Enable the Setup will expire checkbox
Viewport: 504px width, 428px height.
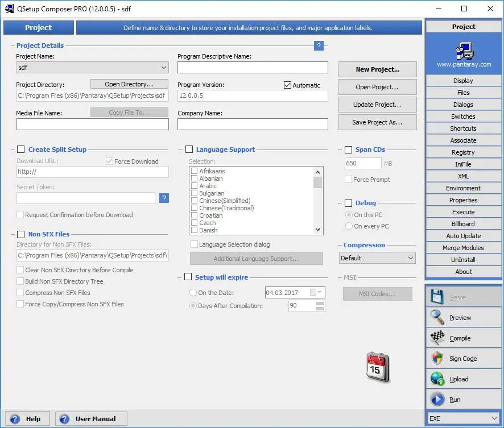click(188, 277)
